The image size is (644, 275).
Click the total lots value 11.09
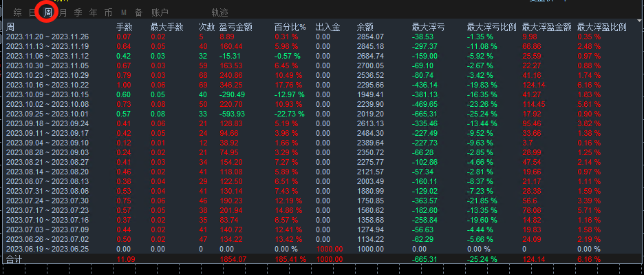point(126,259)
